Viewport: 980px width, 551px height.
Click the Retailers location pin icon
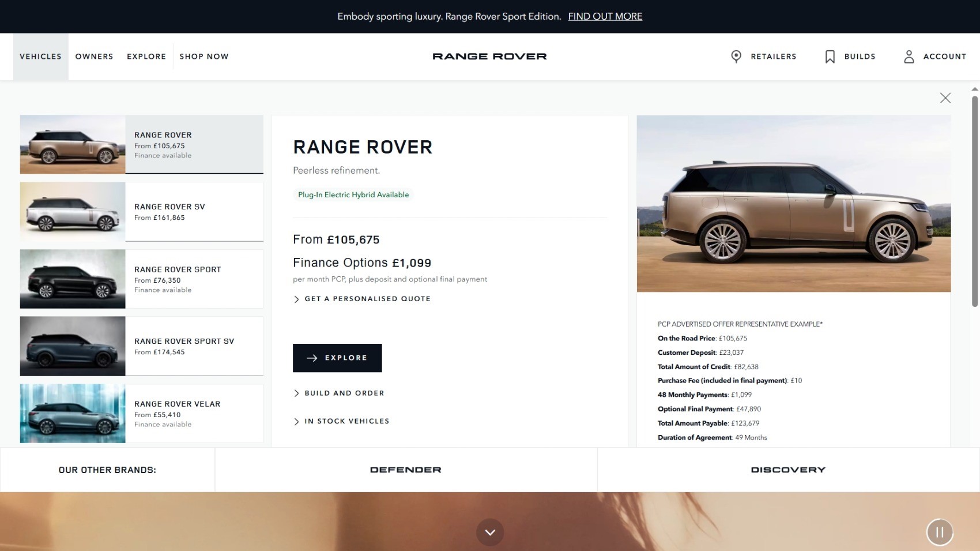736,57
